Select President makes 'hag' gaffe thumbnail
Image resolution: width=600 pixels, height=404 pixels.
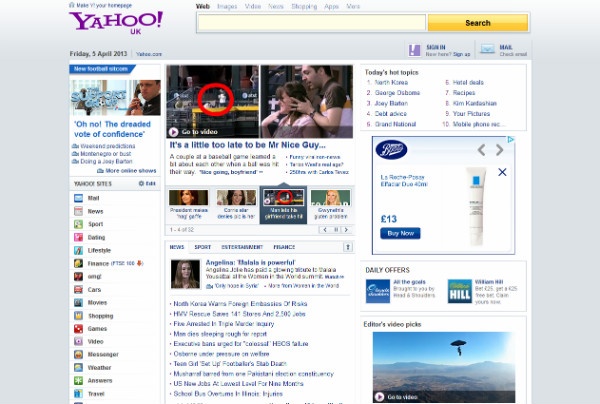coord(189,198)
